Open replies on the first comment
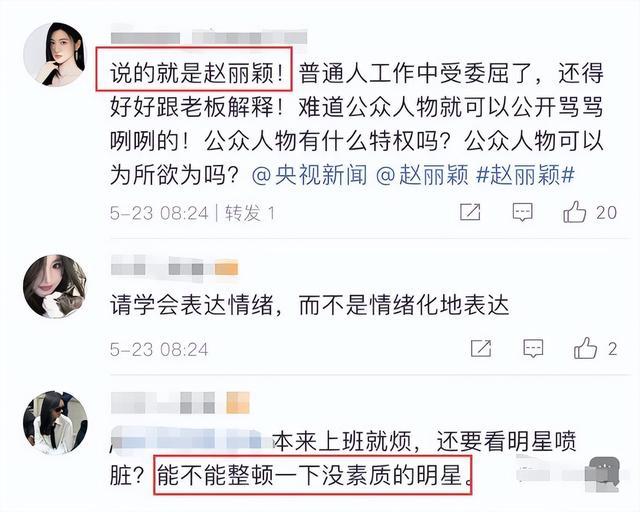 point(522,212)
